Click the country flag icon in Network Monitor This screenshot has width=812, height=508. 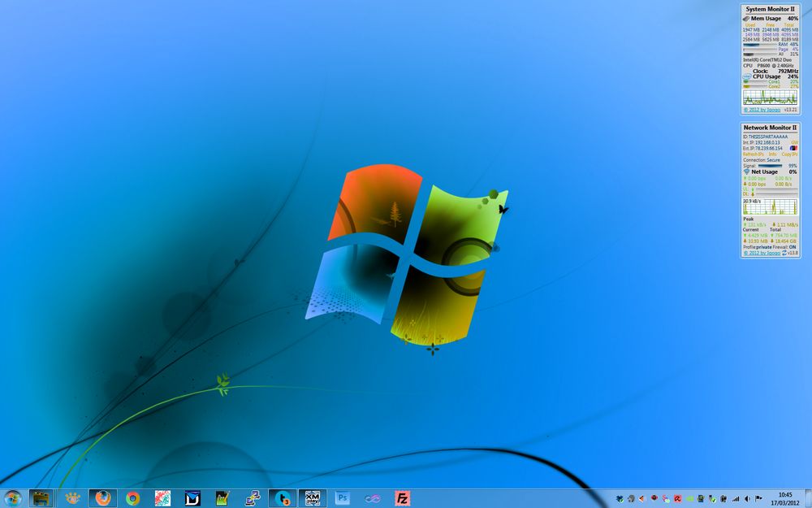(793, 148)
